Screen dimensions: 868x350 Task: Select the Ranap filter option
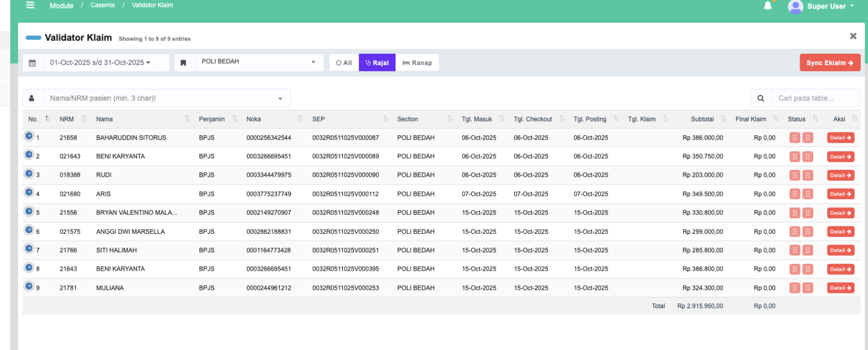click(x=417, y=63)
